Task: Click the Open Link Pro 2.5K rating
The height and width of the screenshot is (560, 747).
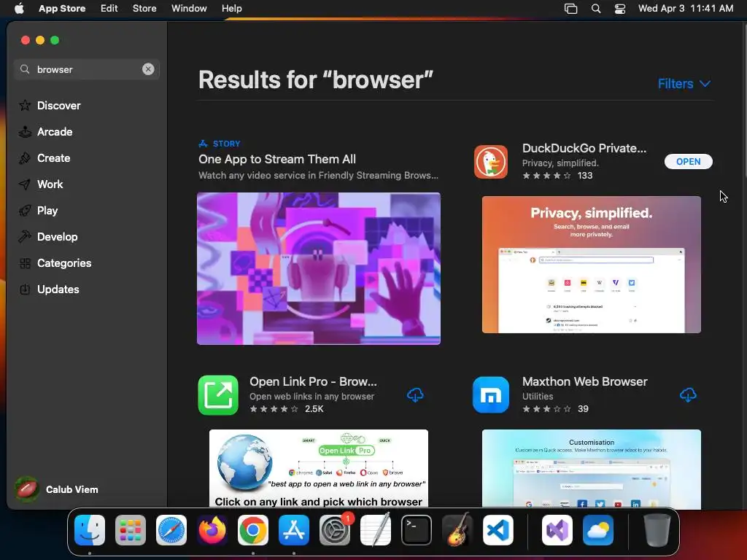Action: click(x=287, y=409)
